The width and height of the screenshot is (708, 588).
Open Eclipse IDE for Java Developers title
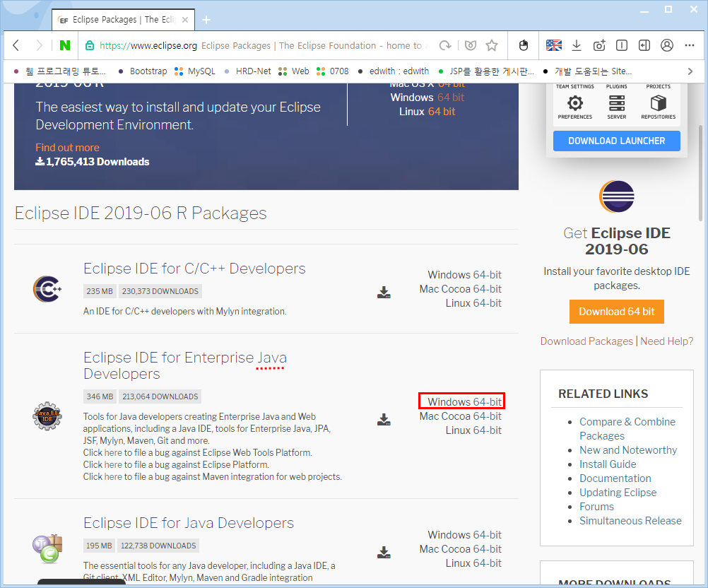click(189, 522)
